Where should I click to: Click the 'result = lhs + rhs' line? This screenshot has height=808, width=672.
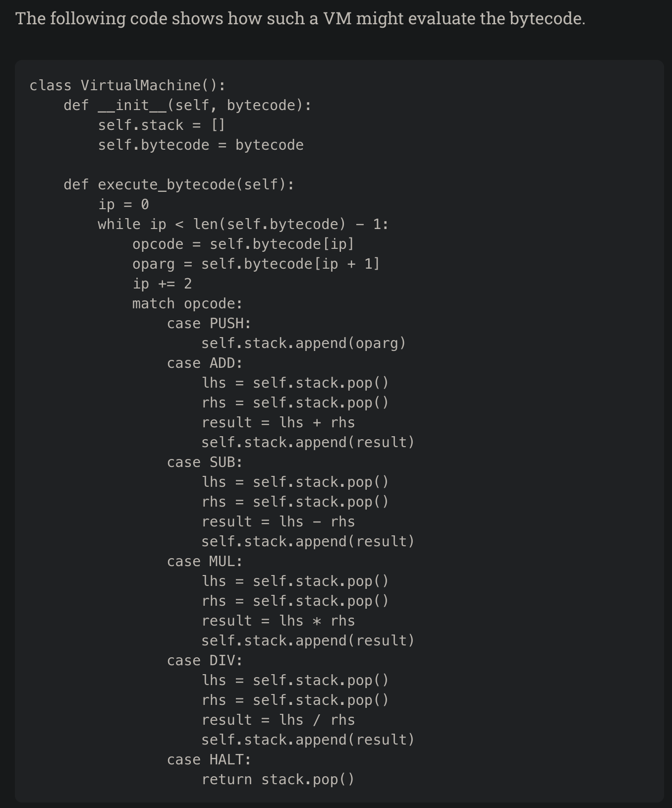pos(278,422)
